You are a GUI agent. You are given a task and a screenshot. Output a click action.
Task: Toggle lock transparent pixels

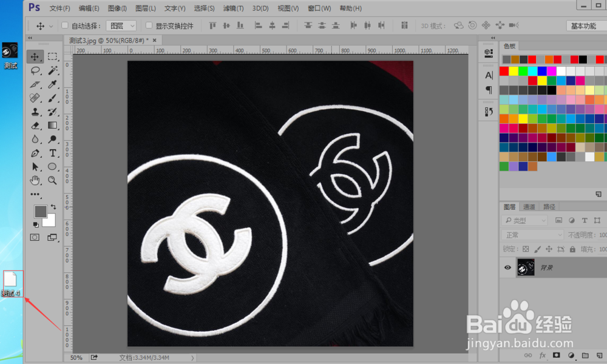(x=525, y=249)
